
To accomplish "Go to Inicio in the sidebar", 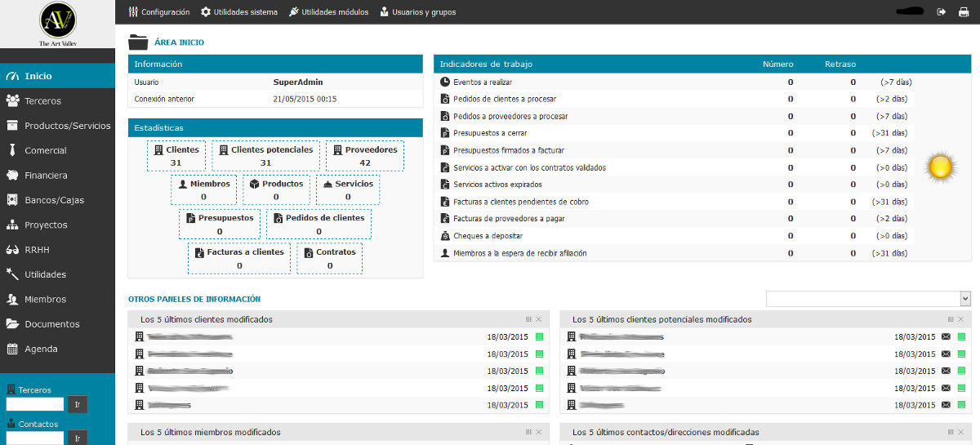I will point(57,76).
